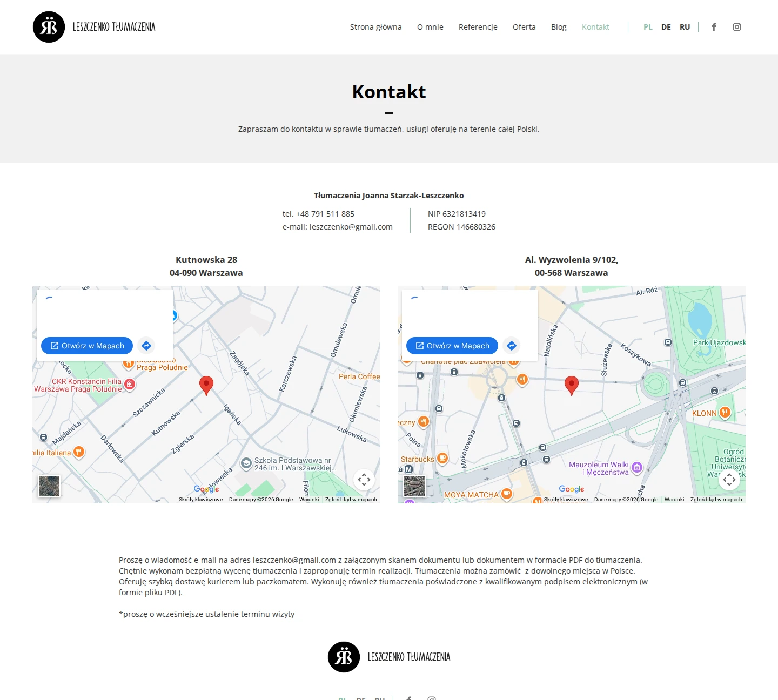778x700 pixels.
Task: Click Warunki on the Al. Wyzwolenia map
Action: click(674, 500)
